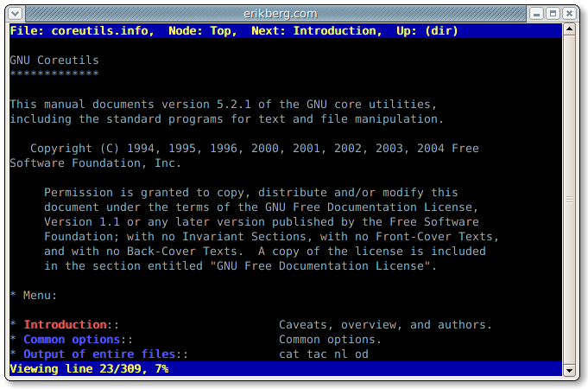Click the 'Permission is granted to copy' line
588x389 pixels.
tap(251, 192)
